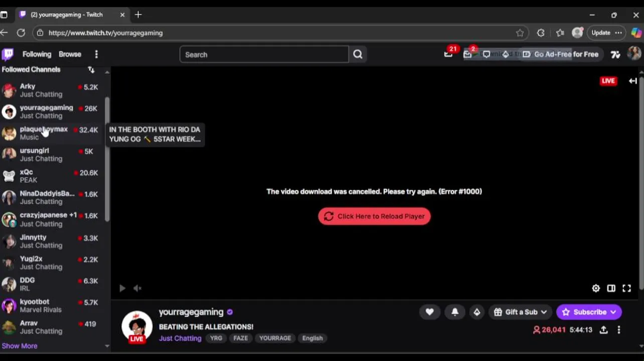This screenshot has height=361, width=644.
Task: Click the Twitch search input field
Action: click(x=264, y=54)
